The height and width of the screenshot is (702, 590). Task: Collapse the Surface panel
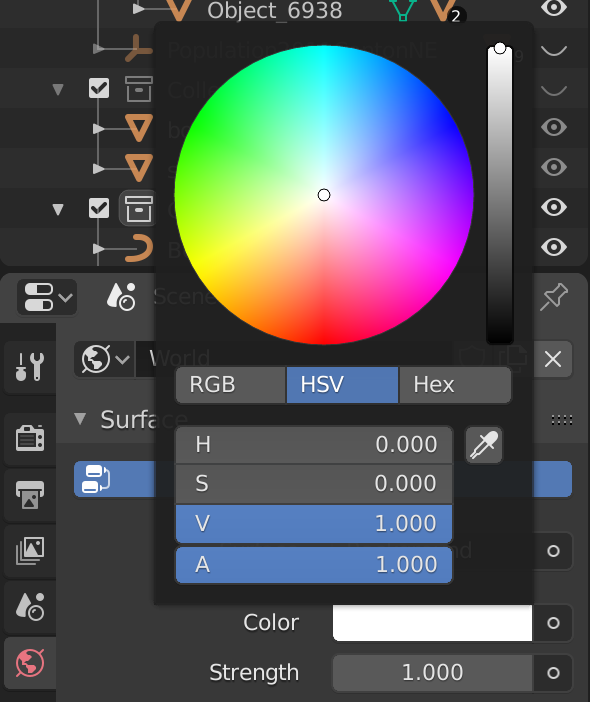[x=80, y=419]
